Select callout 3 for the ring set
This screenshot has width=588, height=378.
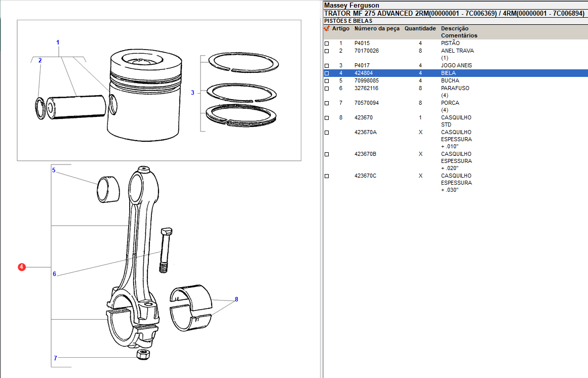(x=192, y=93)
